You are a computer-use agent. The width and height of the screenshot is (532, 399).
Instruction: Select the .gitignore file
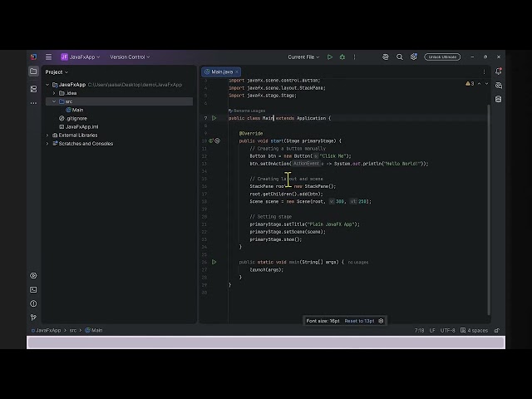73,118
